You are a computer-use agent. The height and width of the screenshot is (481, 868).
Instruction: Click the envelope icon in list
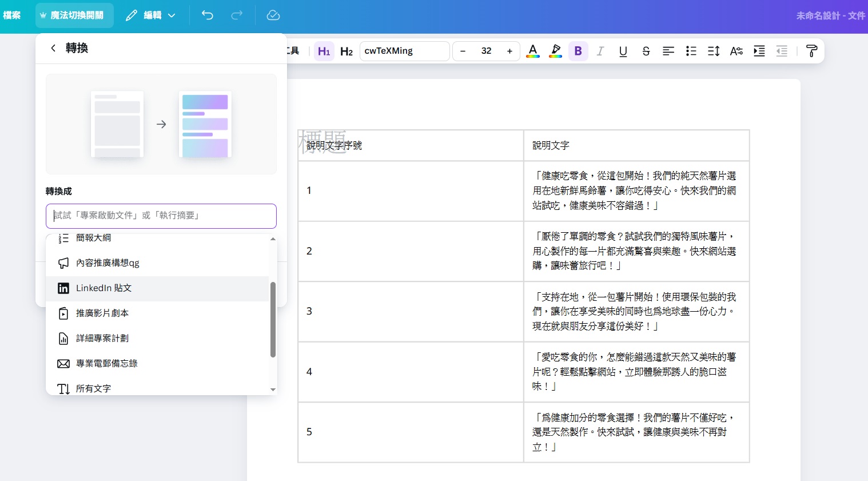(63, 364)
